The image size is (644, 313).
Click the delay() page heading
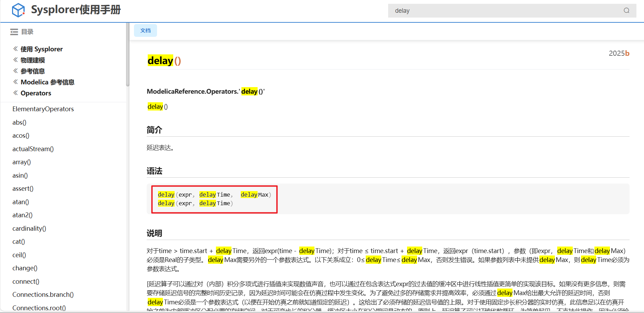[x=164, y=61]
